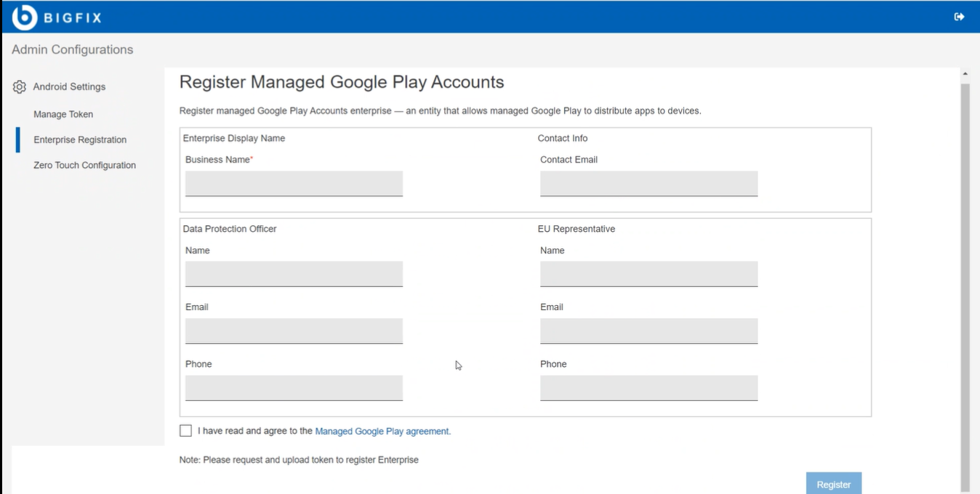The height and width of the screenshot is (494, 980).
Task: Click the logout icon in header
Action: click(959, 17)
